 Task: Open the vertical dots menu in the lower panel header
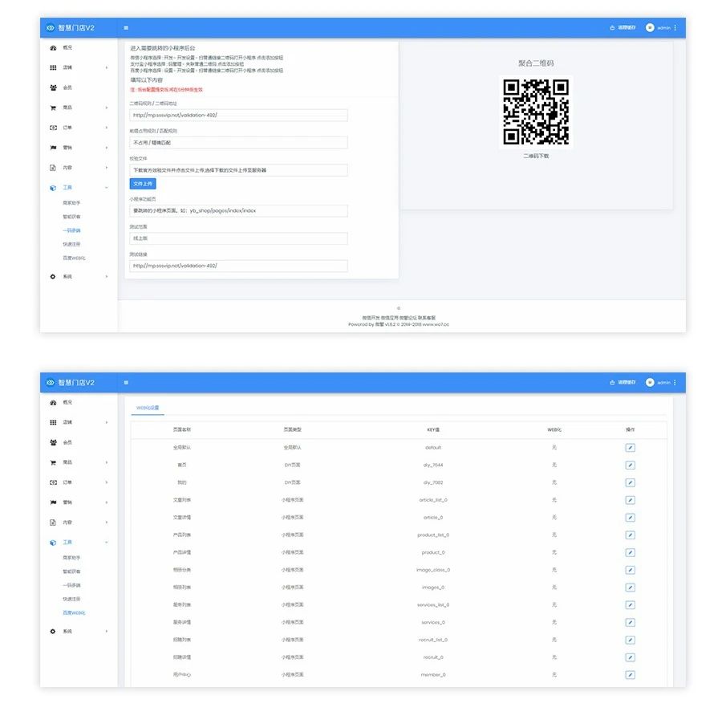[675, 383]
